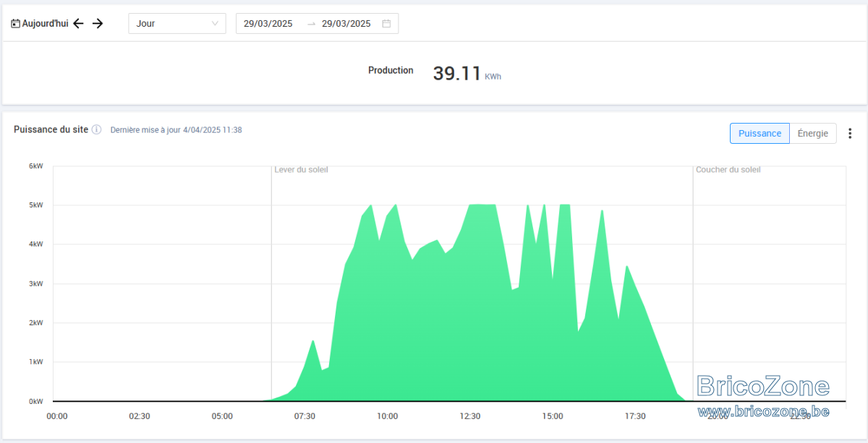Go to previous day with left arrow
Screen dimensions: 868x443
click(78, 23)
